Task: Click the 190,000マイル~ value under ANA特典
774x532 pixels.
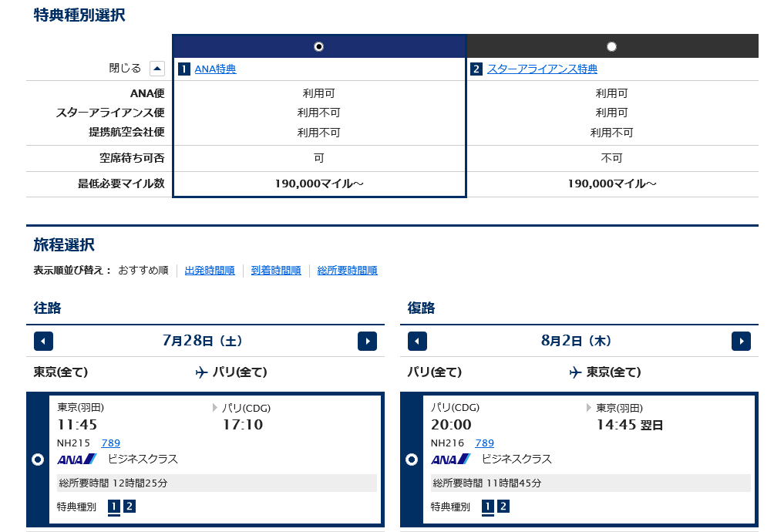Action: [x=319, y=184]
